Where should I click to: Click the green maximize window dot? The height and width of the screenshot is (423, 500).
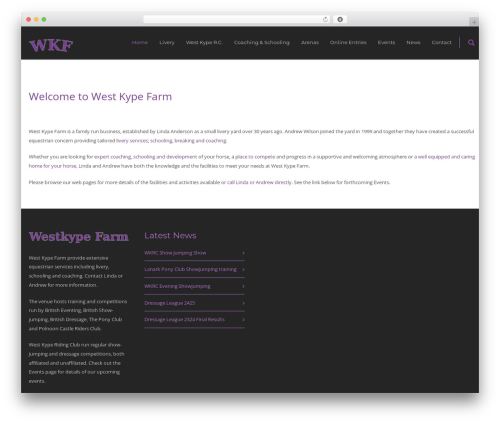coord(44,19)
